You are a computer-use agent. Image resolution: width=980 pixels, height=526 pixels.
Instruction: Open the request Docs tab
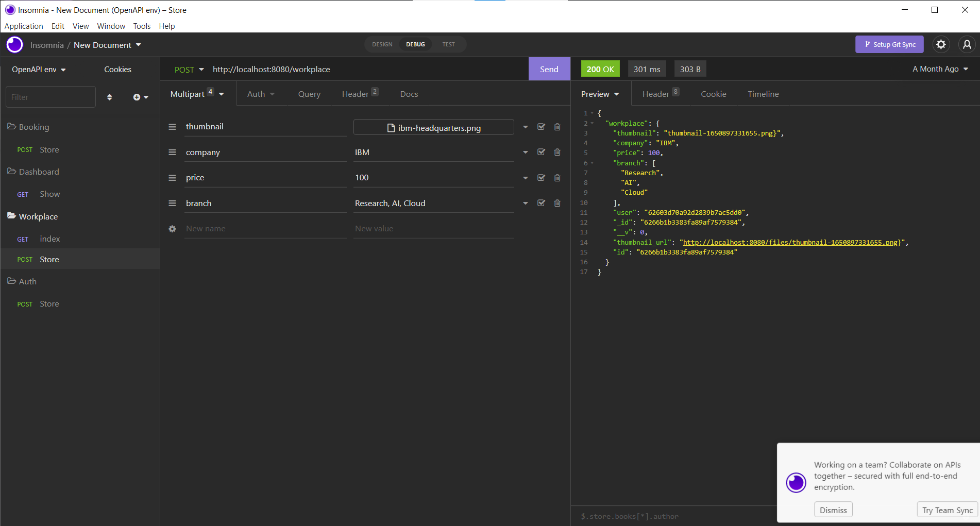pyautogui.click(x=409, y=94)
